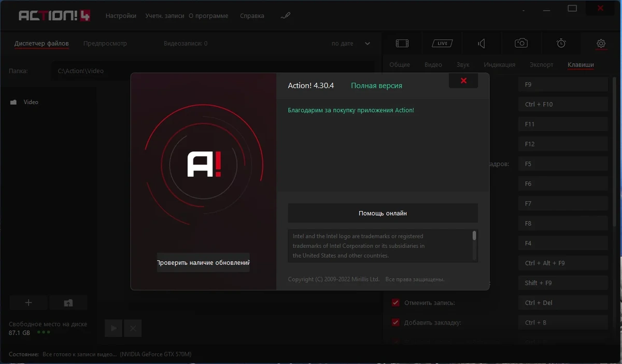Image resolution: width=622 pixels, height=364 pixels.
Task: Click the Полная версия label
Action: 376,85
